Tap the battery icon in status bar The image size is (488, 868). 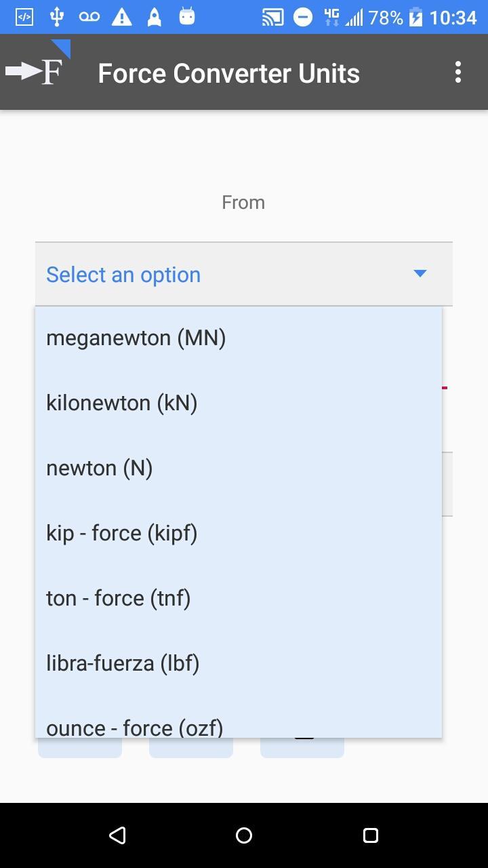click(415, 18)
